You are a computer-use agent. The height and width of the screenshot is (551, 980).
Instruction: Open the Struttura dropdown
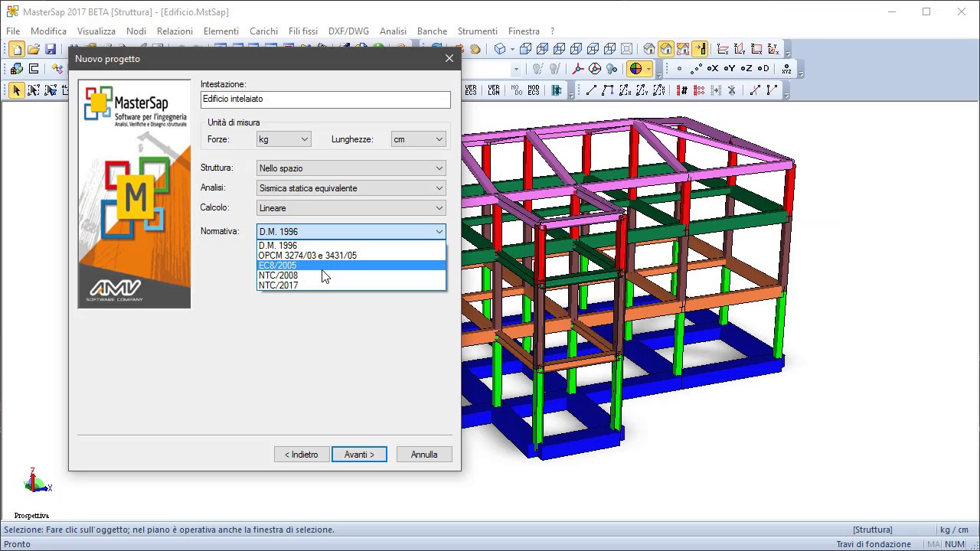(351, 168)
